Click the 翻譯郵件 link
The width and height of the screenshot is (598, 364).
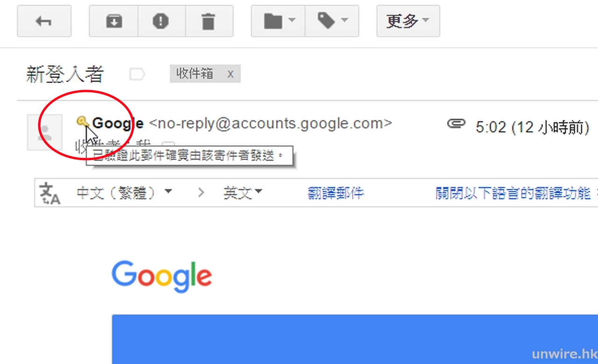point(336,193)
